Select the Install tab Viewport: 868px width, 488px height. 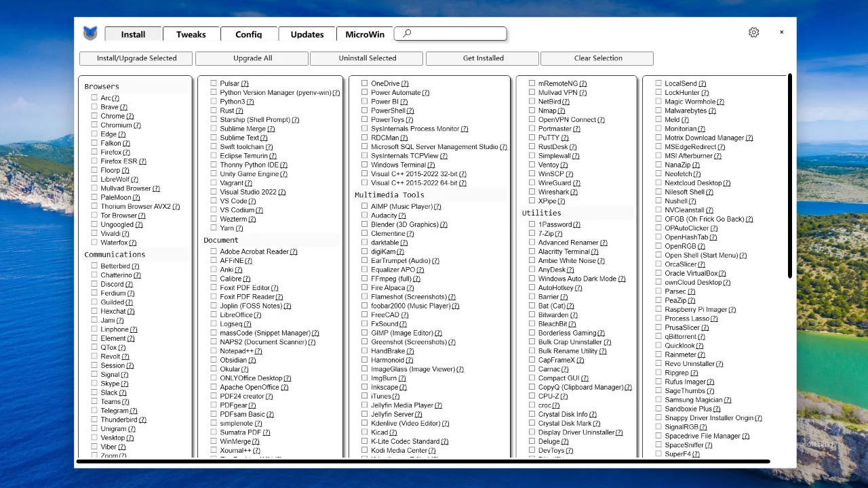pyautogui.click(x=134, y=35)
